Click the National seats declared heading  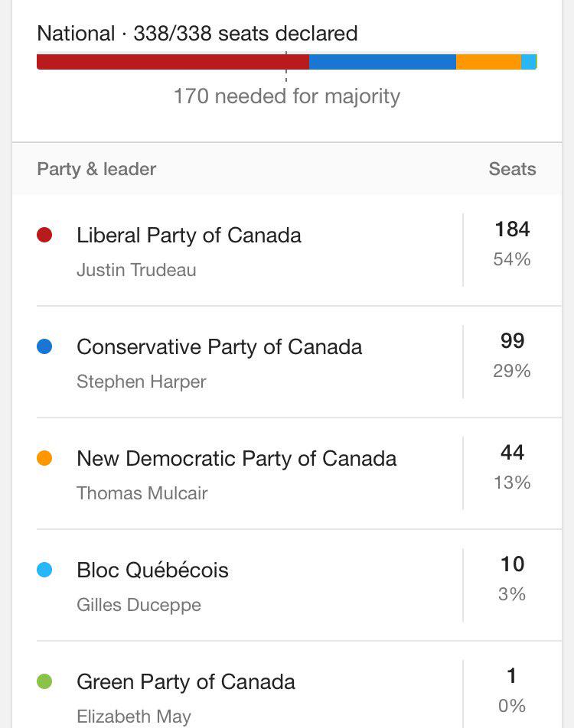point(197,34)
